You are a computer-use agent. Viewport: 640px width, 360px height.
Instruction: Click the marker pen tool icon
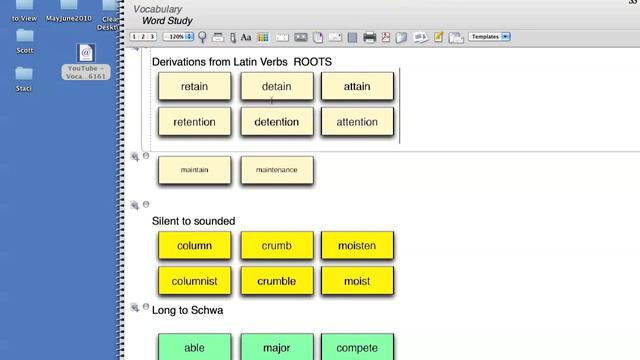pyautogui.click(x=233, y=38)
